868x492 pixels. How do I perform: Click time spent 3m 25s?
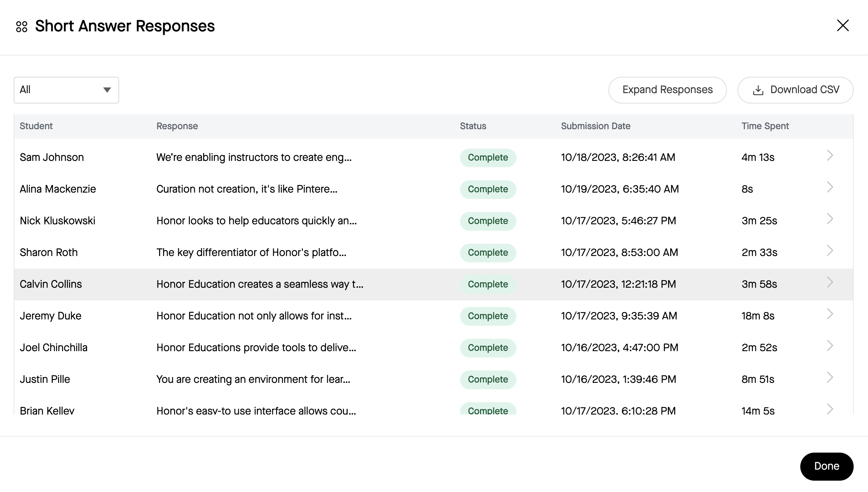tap(759, 221)
